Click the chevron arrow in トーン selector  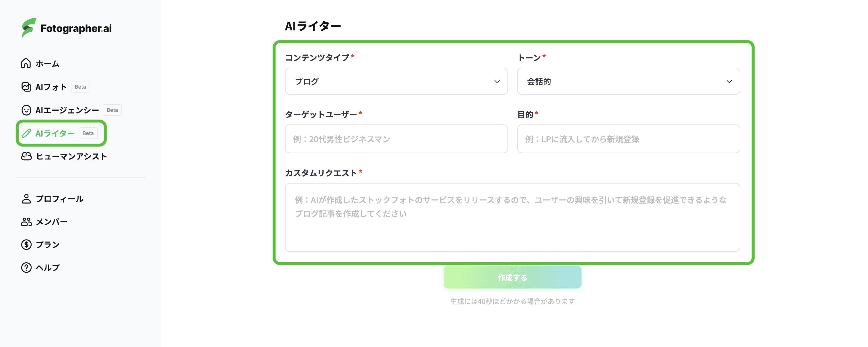729,81
